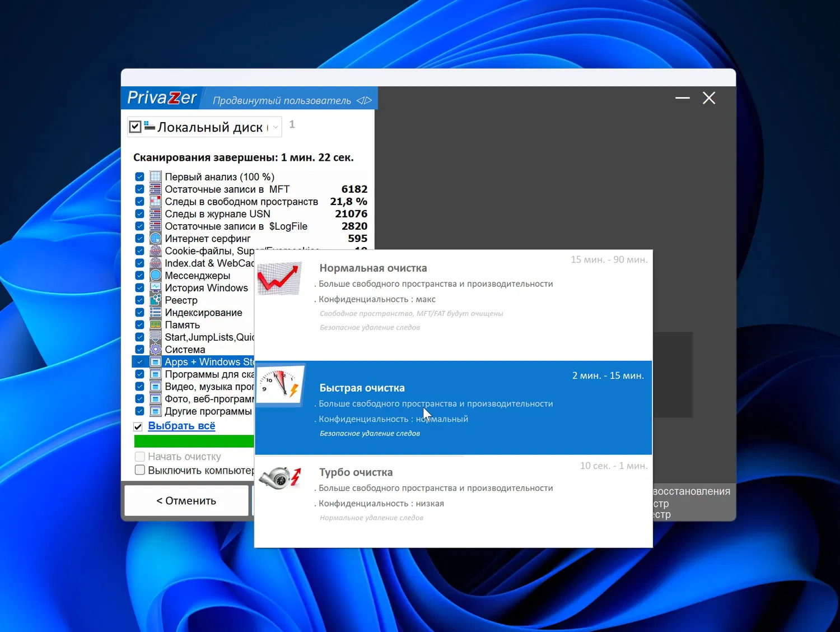Viewport: 840px width, 632px height.
Task: Disable the Интернет серфинг checkbox
Action: [140, 239]
